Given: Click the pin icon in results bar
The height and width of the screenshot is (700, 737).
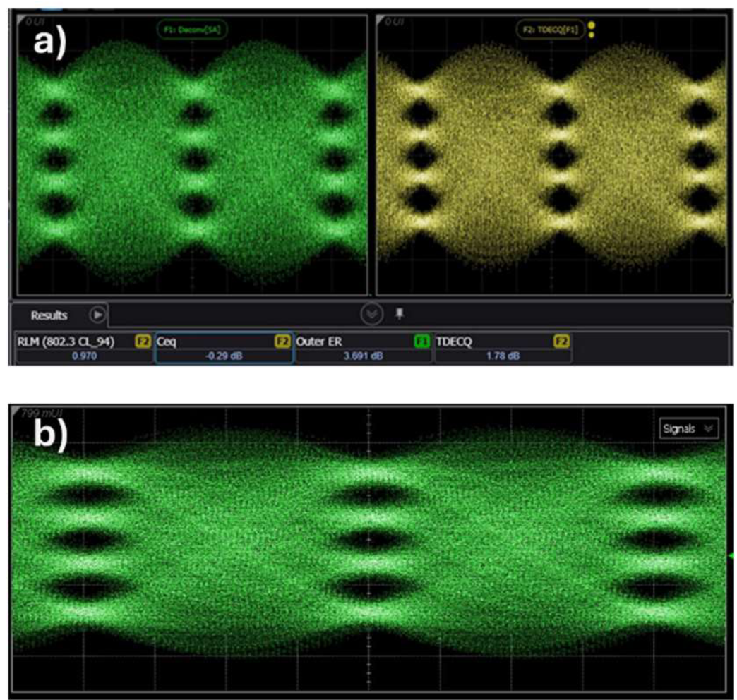Looking at the screenshot, I should tap(399, 314).
